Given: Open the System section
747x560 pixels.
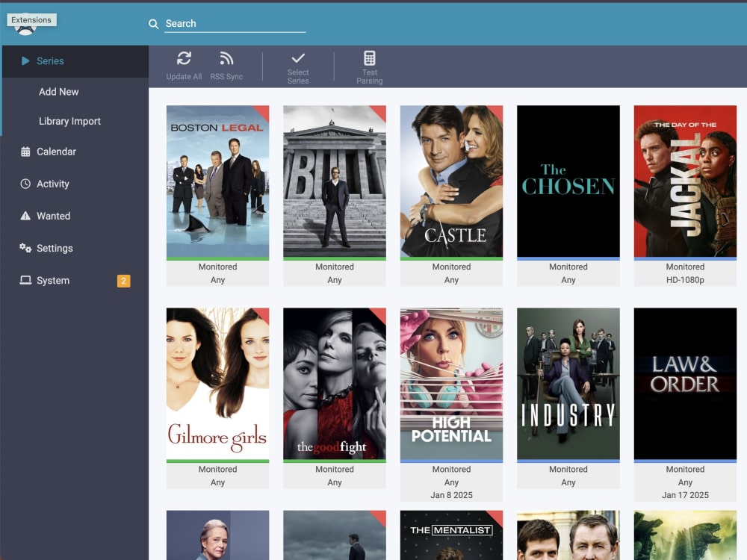Looking at the screenshot, I should (x=53, y=281).
